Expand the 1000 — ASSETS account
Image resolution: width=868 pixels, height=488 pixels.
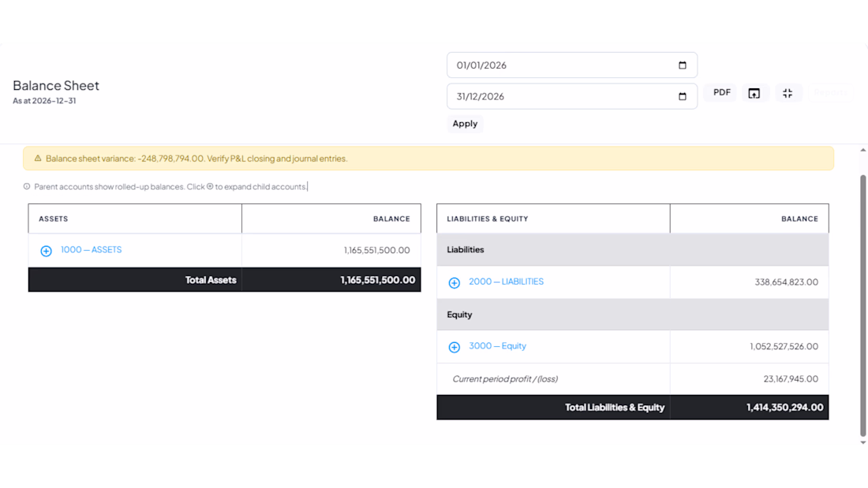coord(46,251)
